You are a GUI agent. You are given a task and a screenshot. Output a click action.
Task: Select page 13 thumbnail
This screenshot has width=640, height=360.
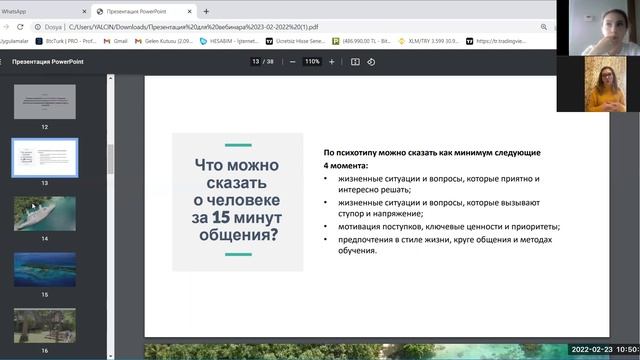point(45,158)
